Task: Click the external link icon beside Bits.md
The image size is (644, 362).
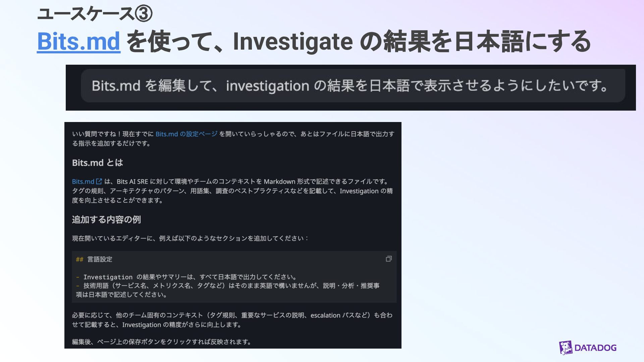Action: 99,181
